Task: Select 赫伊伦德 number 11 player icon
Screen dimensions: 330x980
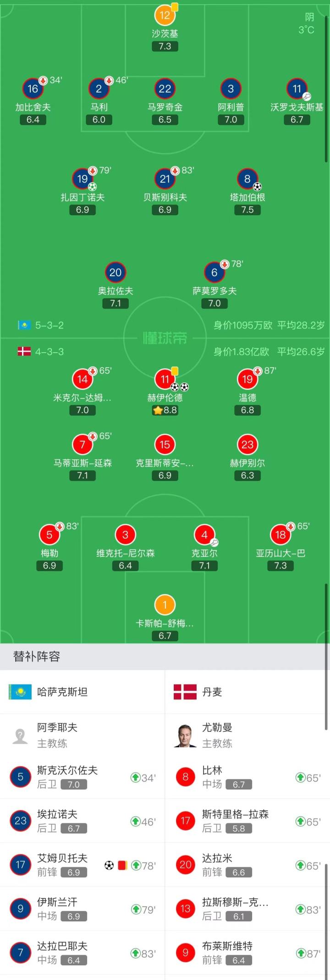Action: pos(165,379)
